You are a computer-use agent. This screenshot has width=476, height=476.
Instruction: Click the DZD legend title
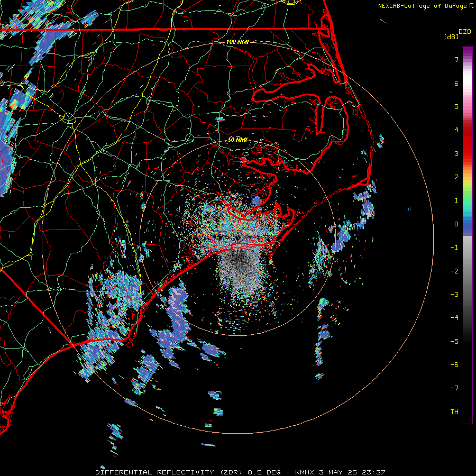465,32
